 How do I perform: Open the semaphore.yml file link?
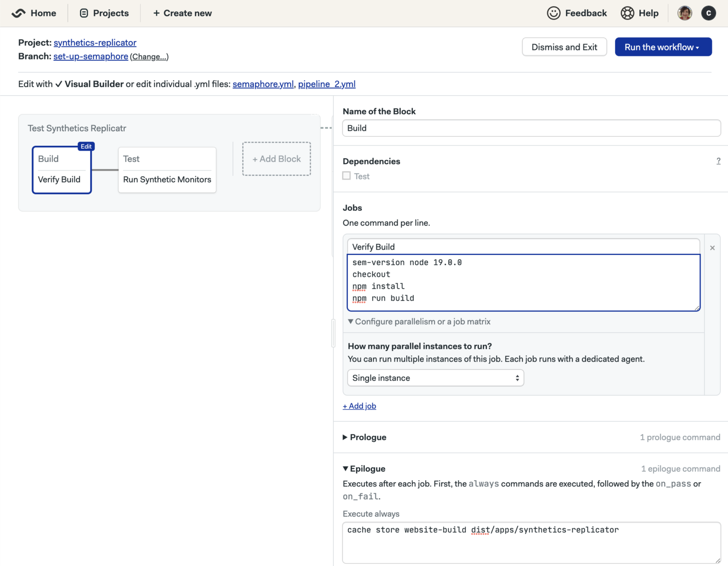click(263, 84)
